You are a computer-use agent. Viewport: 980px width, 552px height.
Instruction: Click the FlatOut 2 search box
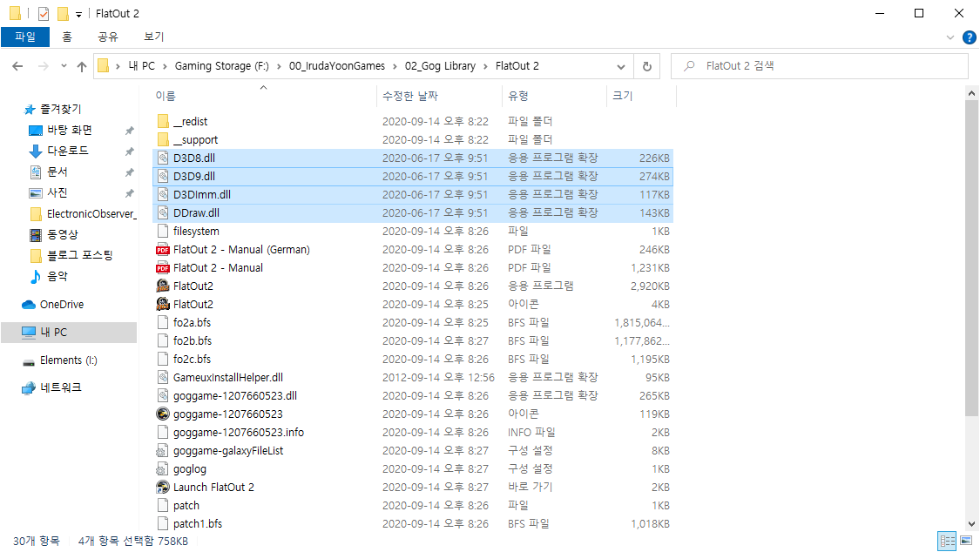[x=820, y=66]
